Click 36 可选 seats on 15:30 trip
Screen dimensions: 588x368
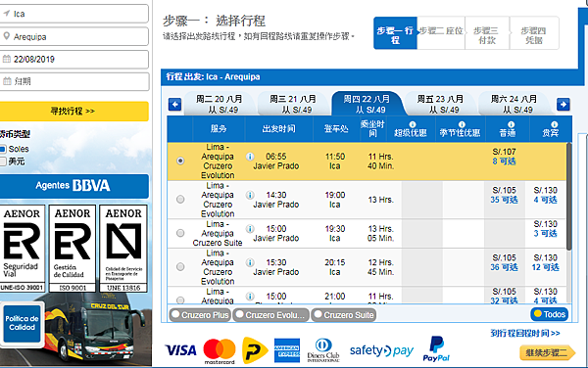coord(504,267)
